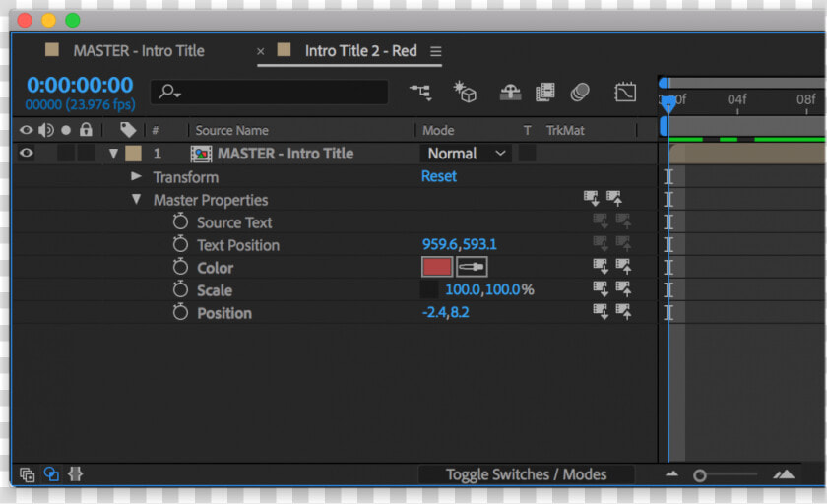The image size is (827, 504).
Task: Click the solo column dot icon
Action: pyautogui.click(x=66, y=130)
